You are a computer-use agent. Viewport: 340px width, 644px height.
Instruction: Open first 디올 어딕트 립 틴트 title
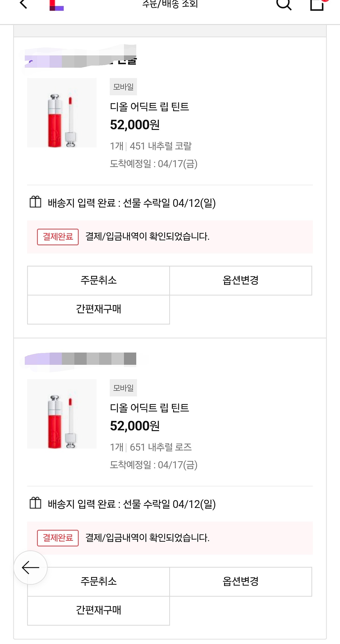[149, 107]
